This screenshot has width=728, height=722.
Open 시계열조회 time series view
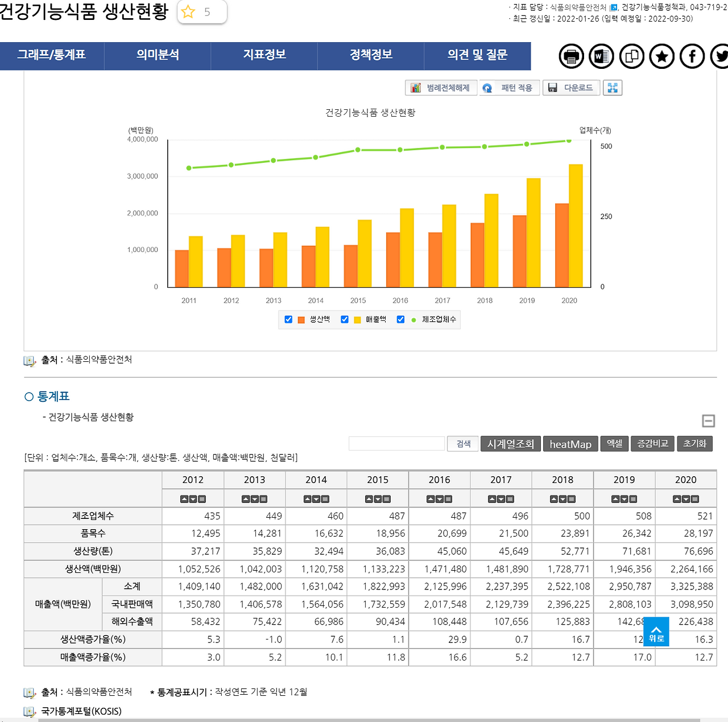pos(511,444)
